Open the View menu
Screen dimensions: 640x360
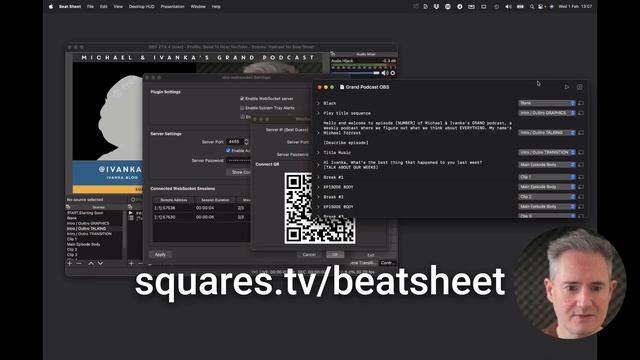pyautogui.click(x=118, y=7)
